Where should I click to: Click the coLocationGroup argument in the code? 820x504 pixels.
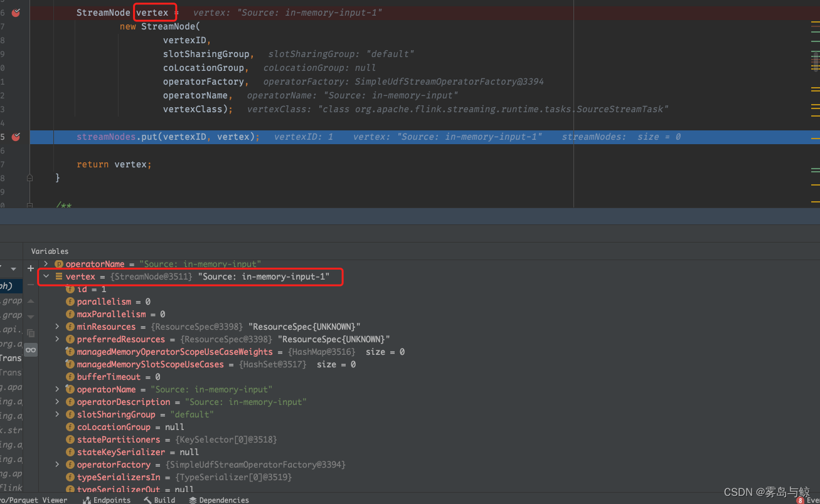point(203,68)
